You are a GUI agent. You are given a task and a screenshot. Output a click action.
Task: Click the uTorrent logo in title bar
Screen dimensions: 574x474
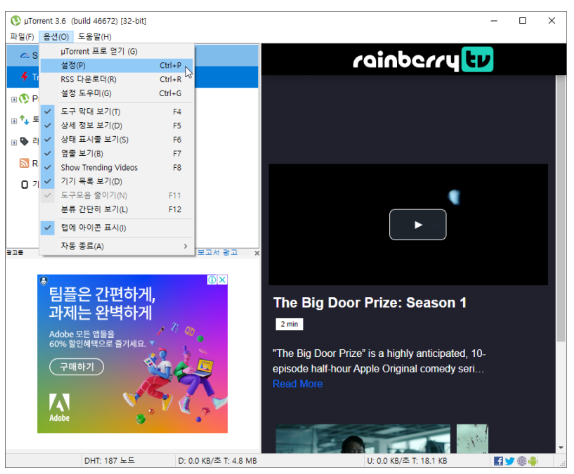[15, 20]
